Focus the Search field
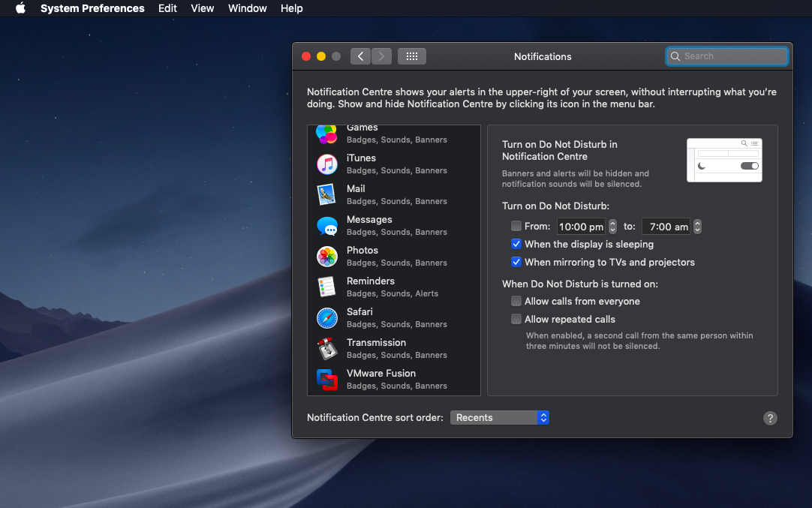The width and height of the screenshot is (812, 508). pyautogui.click(x=726, y=56)
